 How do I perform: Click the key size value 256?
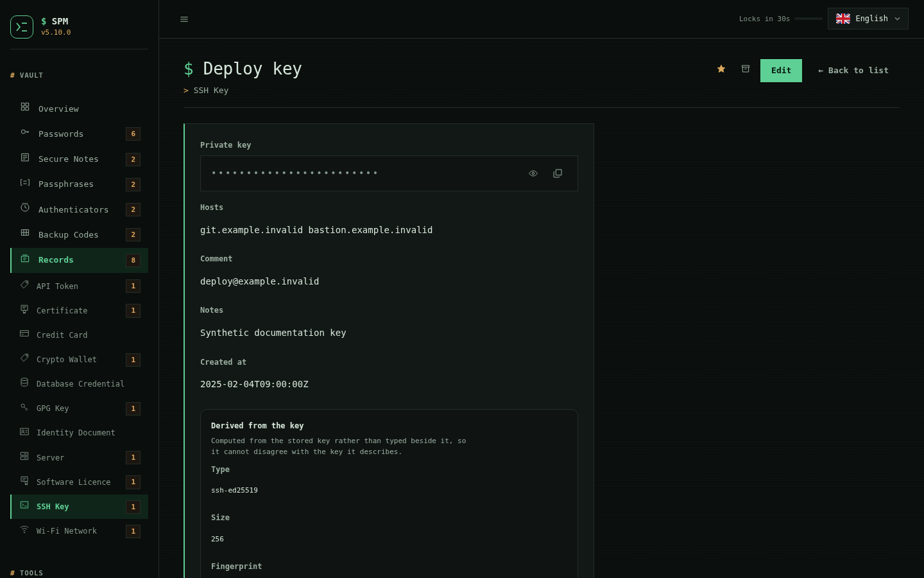click(x=218, y=539)
